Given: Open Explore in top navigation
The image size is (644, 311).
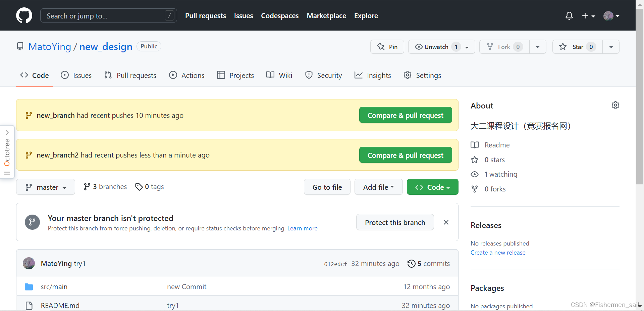Looking at the screenshot, I should coord(366,16).
